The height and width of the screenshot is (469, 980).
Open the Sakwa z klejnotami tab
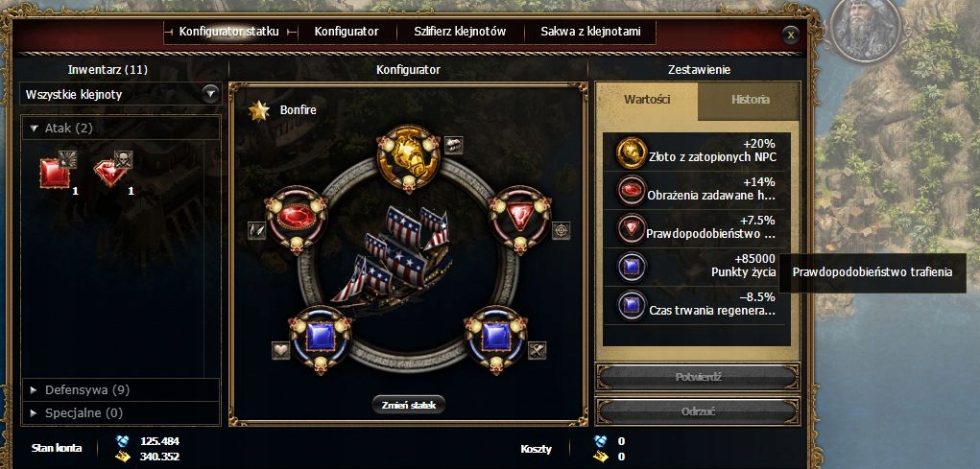point(590,32)
